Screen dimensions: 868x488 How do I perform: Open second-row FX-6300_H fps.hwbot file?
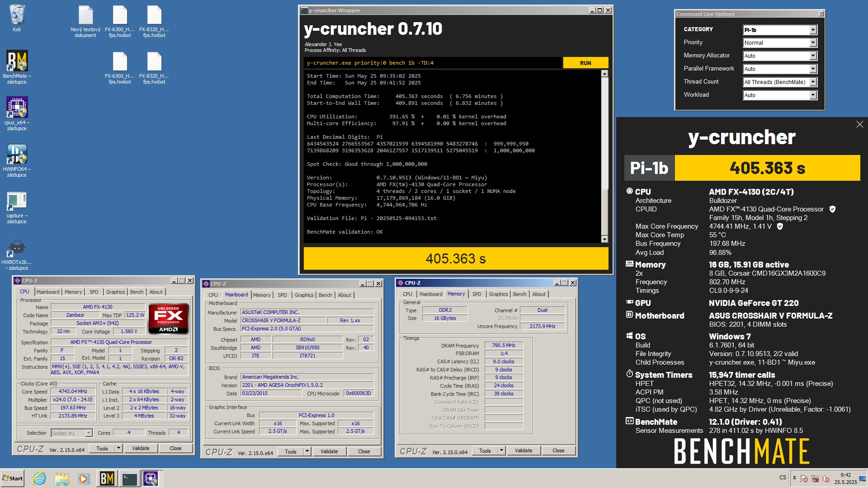(x=120, y=68)
